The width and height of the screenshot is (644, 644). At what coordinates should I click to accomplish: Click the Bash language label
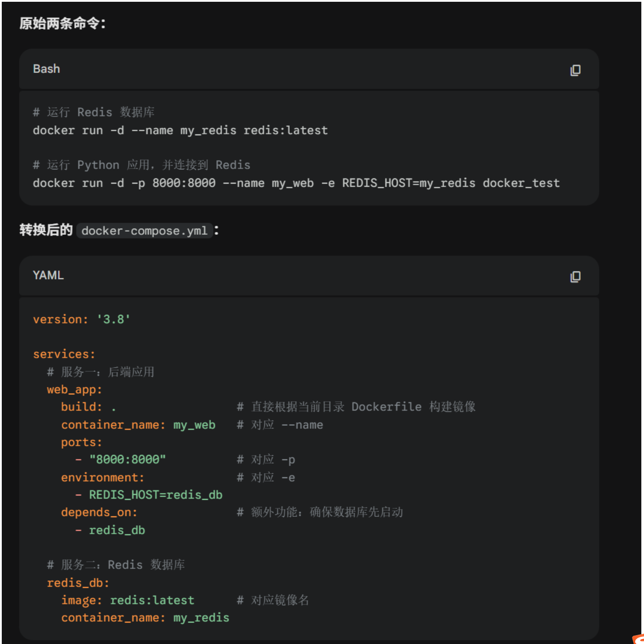[x=46, y=69]
